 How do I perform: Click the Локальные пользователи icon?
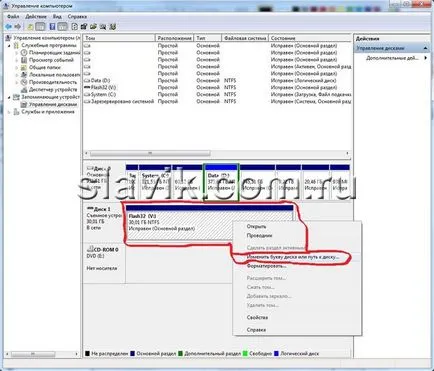24,75
